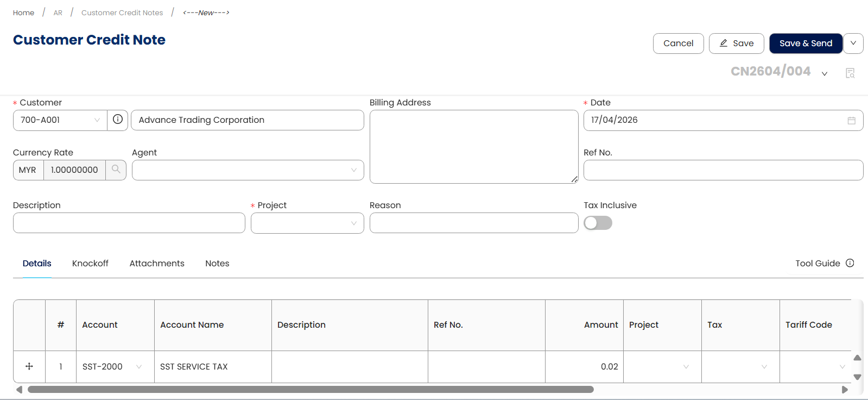Click the Tool Guide info icon

click(850, 263)
